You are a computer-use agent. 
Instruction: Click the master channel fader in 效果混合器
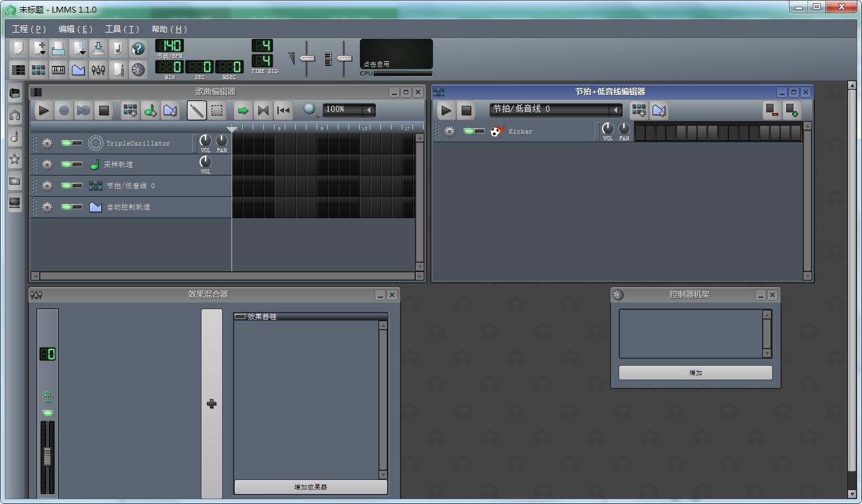47,456
